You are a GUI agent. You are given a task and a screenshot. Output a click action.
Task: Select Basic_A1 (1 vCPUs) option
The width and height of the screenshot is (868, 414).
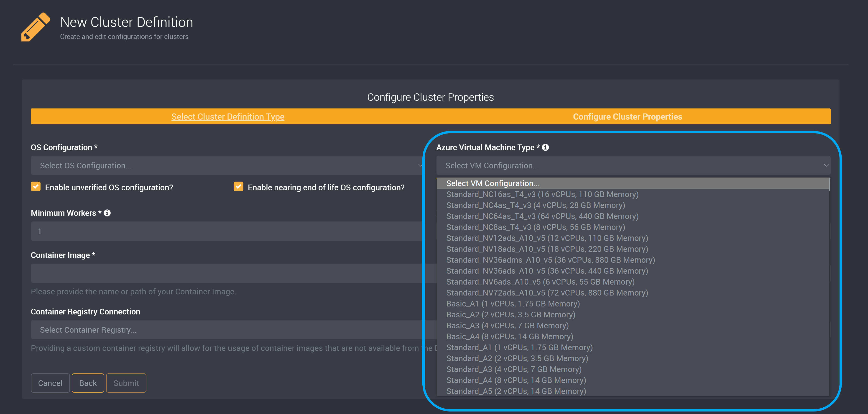tap(633, 304)
